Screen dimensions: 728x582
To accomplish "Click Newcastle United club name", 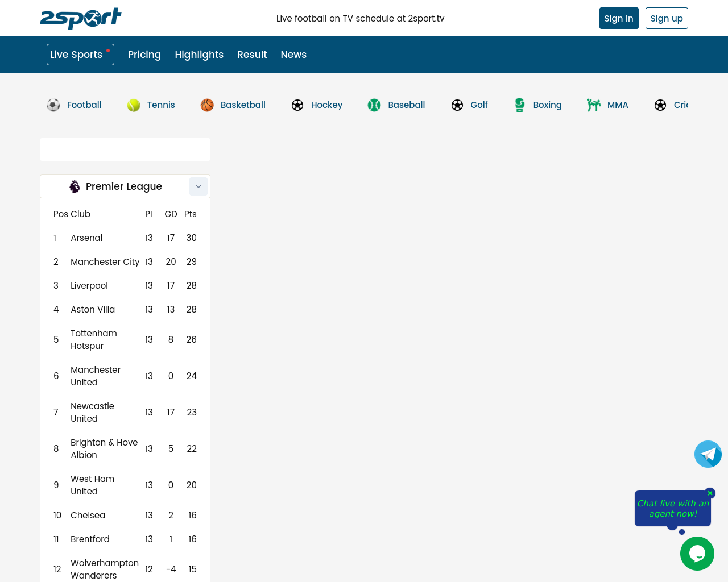I will point(92,413).
